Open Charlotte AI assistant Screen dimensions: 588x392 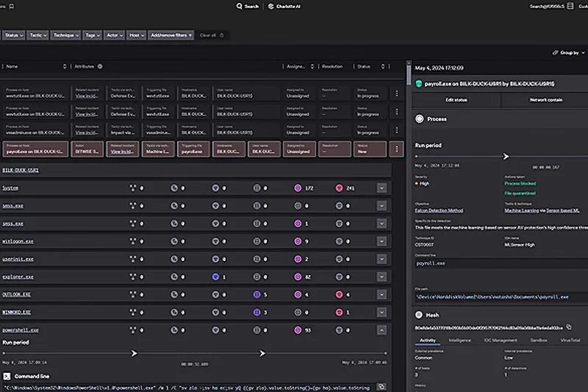coord(283,6)
